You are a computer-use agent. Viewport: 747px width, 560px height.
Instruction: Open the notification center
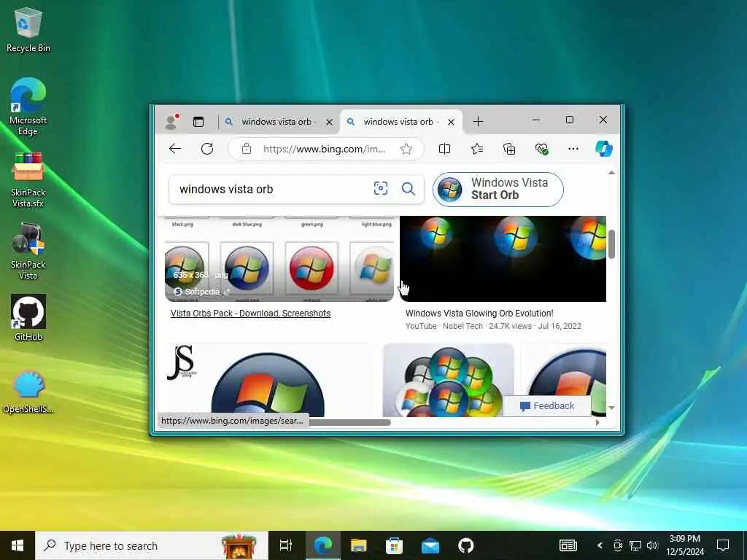click(723, 545)
